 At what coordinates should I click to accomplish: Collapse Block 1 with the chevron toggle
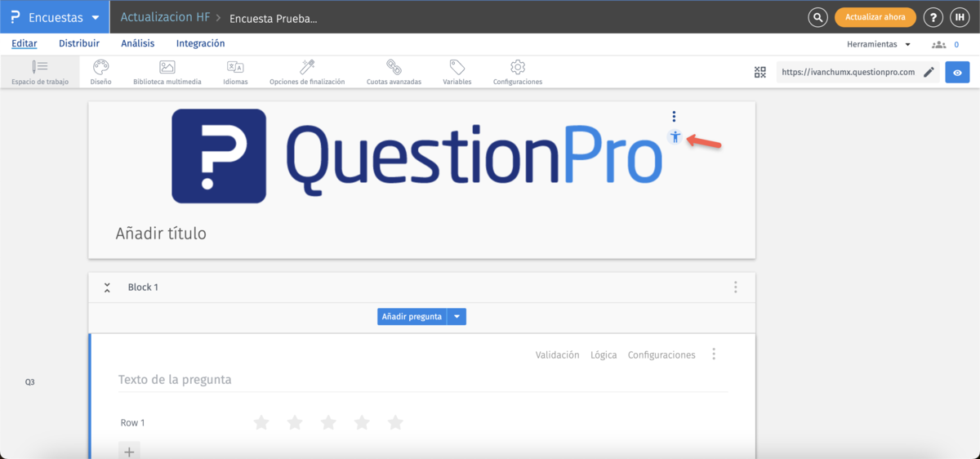(x=107, y=287)
